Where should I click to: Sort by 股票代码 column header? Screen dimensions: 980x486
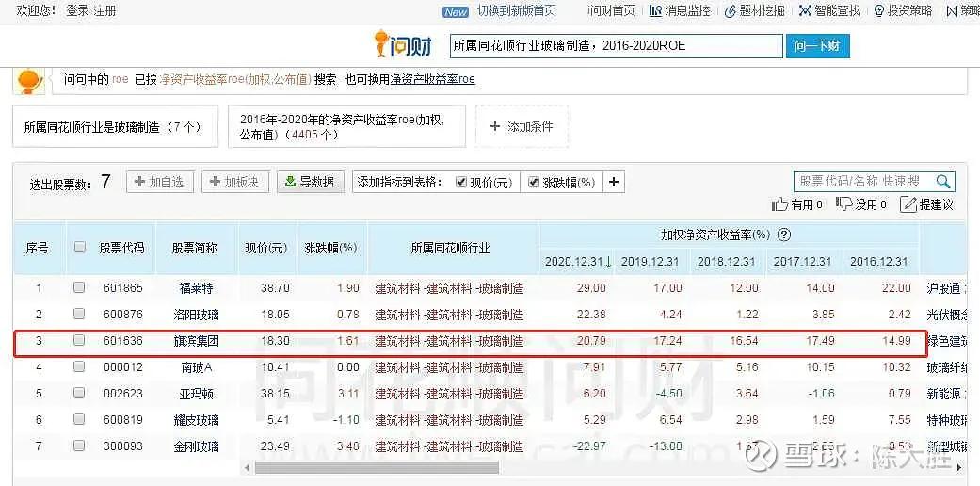[121, 249]
